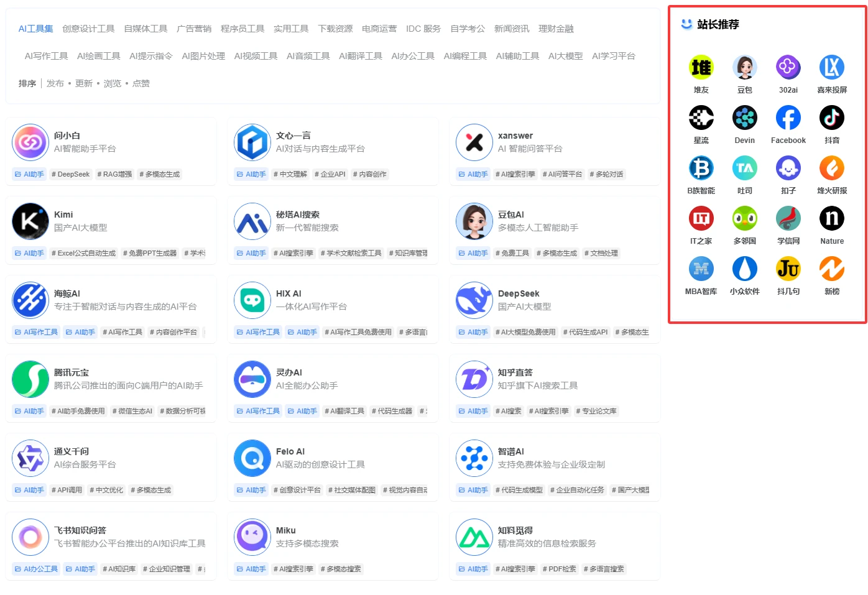Sort listings by 浏览
Screen dimensions: 868x595
[113, 83]
